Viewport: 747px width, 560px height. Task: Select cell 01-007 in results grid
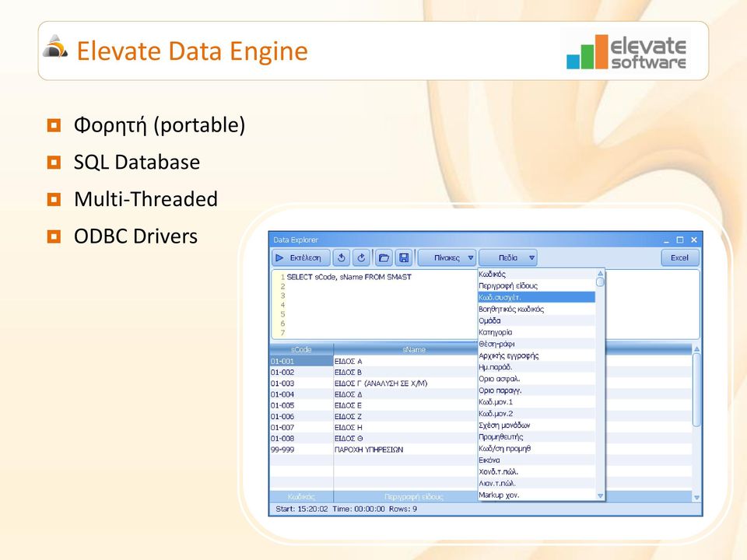301,427
